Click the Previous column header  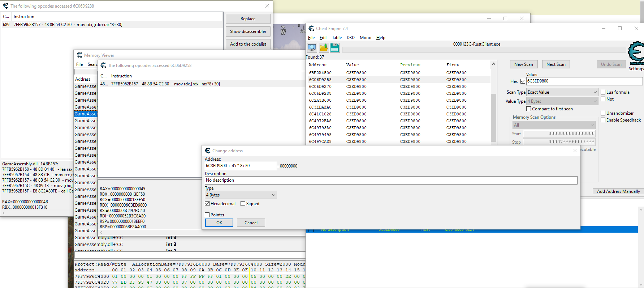pos(420,65)
